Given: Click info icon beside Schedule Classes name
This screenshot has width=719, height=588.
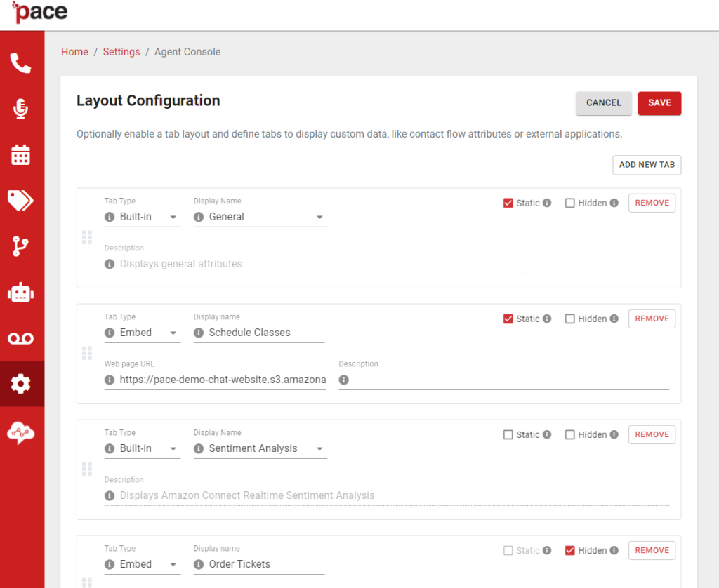Looking at the screenshot, I should [x=199, y=333].
